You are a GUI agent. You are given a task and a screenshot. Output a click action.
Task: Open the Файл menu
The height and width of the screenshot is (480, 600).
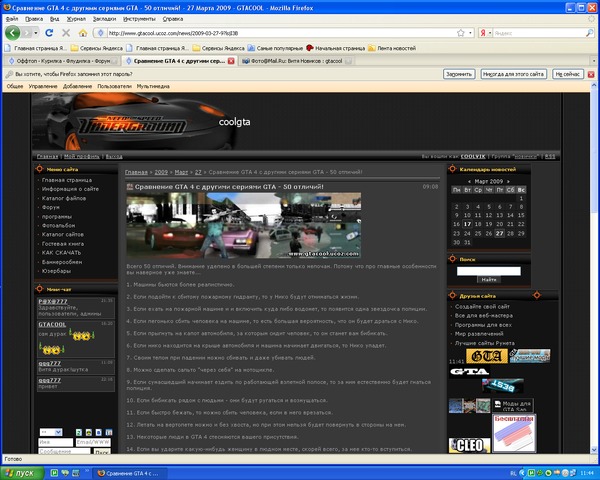coord(12,19)
